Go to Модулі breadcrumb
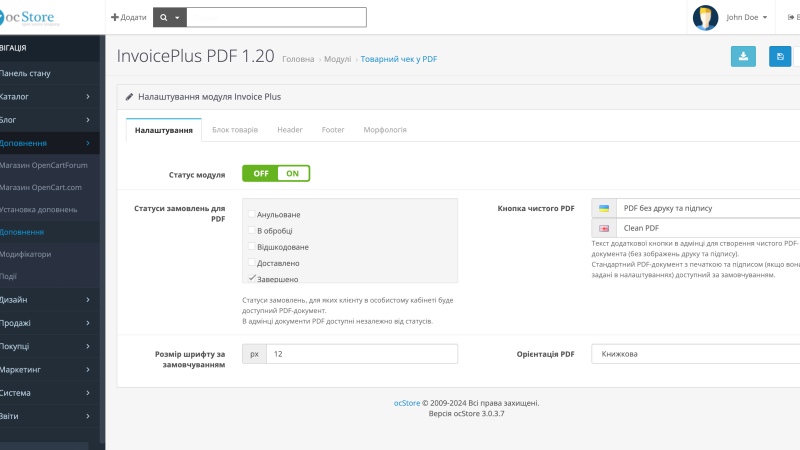This screenshot has width=800, height=450. pos(337,59)
